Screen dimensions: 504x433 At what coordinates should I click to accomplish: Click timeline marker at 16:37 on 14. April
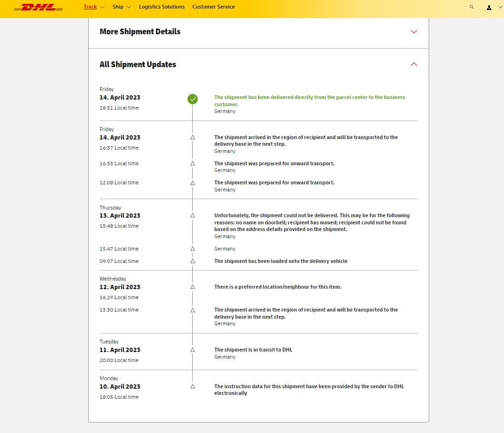(x=193, y=137)
